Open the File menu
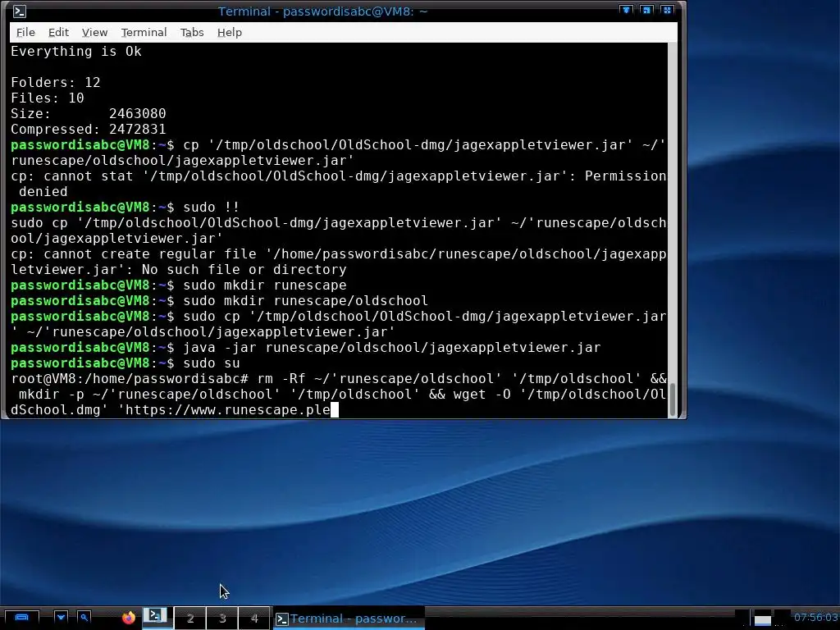This screenshot has height=630, width=840. [25, 32]
